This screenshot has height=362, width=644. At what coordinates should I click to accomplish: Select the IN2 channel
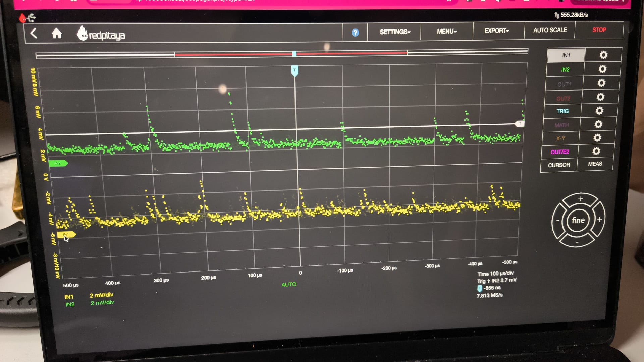point(565,70)
